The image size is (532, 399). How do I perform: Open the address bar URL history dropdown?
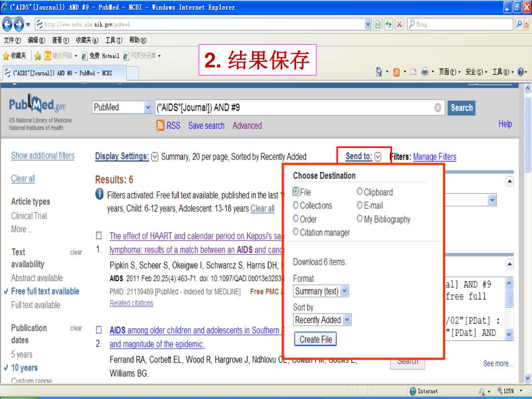point(368,24)
